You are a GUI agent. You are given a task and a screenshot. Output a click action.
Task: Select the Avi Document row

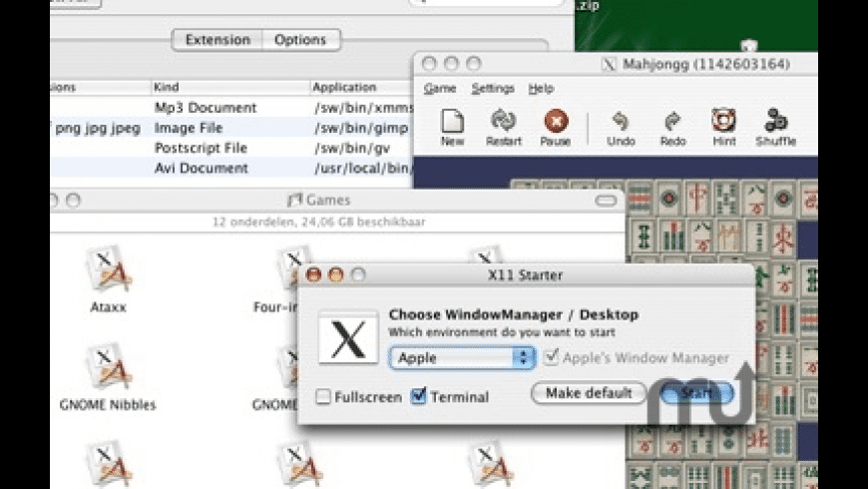(231, 168)
